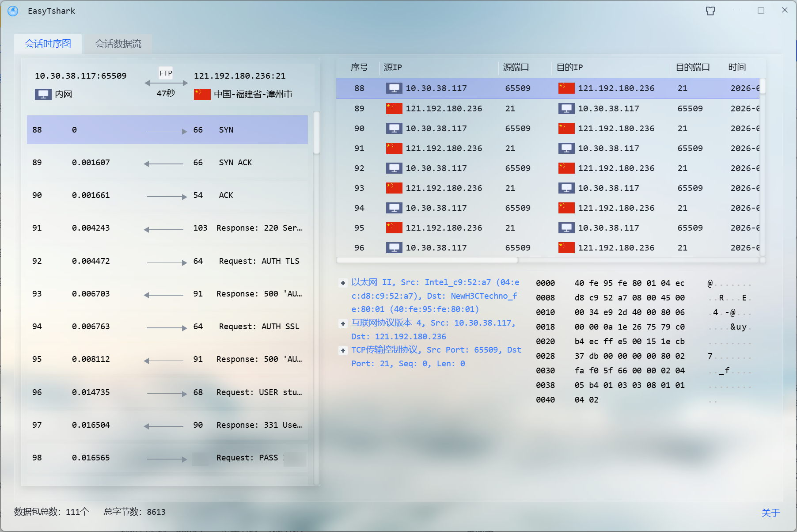Click the destination monitor icon in packet row 95
This screenshot has height=532, width=797.
click(x=566, y=228)
